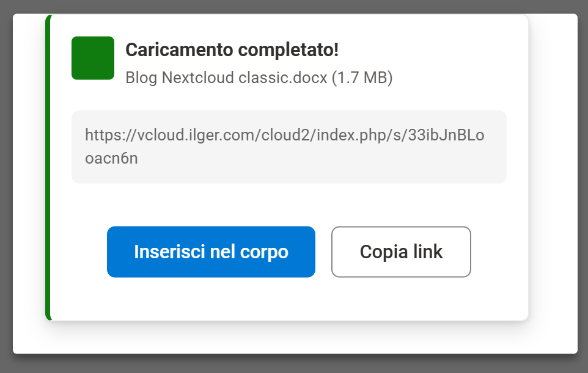Select the "Caricamento completato!" heading
The height and width of the screenshot is (373, 588).
point(232,50)
